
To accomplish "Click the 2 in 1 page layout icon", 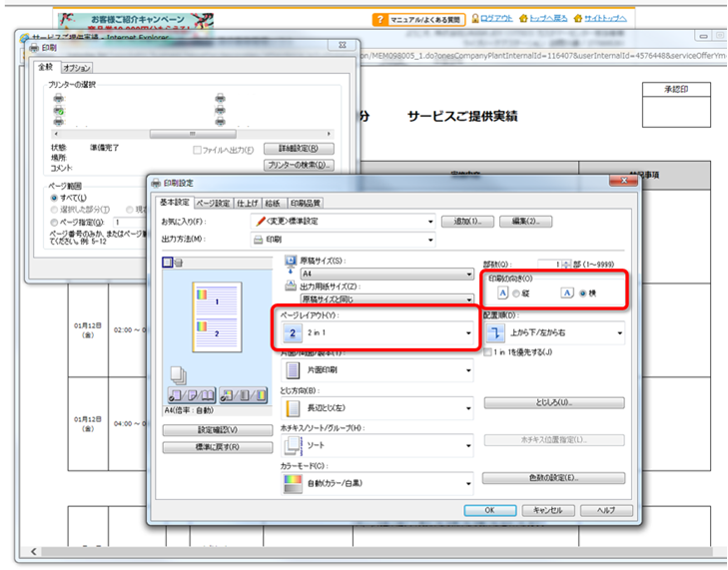I will (x=293, y=332).
